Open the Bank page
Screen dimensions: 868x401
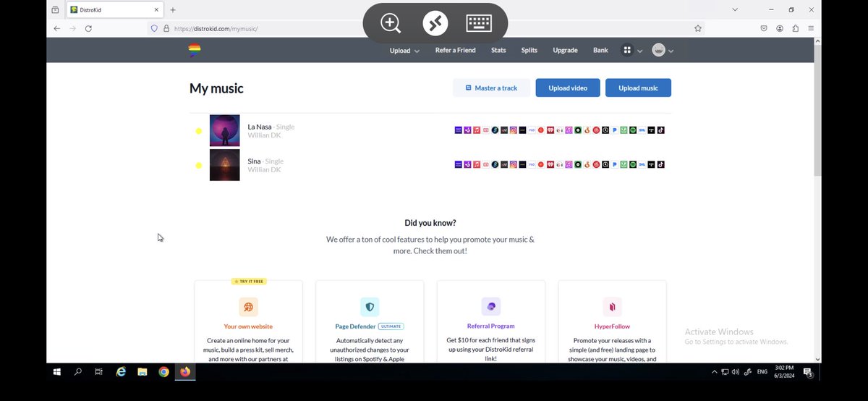(x=600, y=51)
